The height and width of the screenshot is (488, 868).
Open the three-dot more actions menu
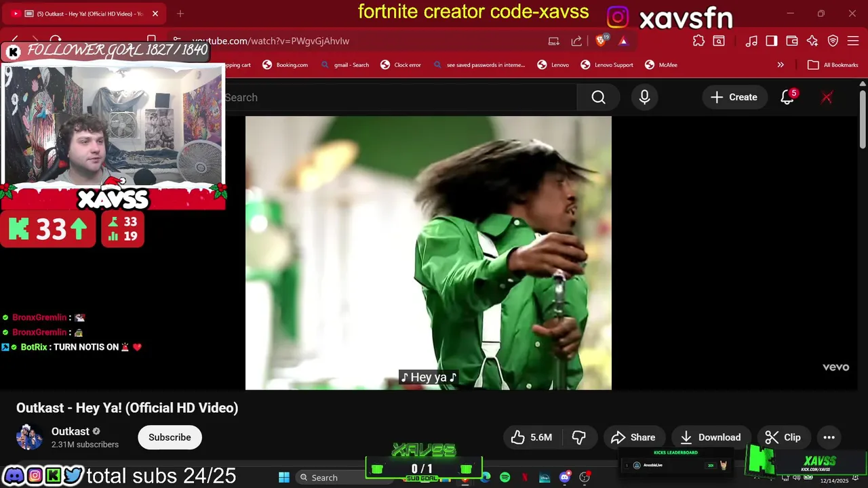pyautogui.click(x=829, y=437)
